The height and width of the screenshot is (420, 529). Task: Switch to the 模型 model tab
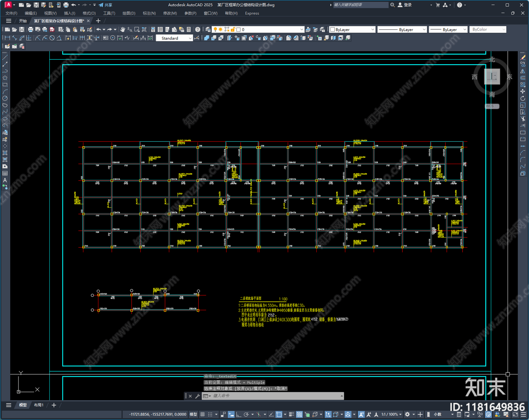click(x=23, y=405)
